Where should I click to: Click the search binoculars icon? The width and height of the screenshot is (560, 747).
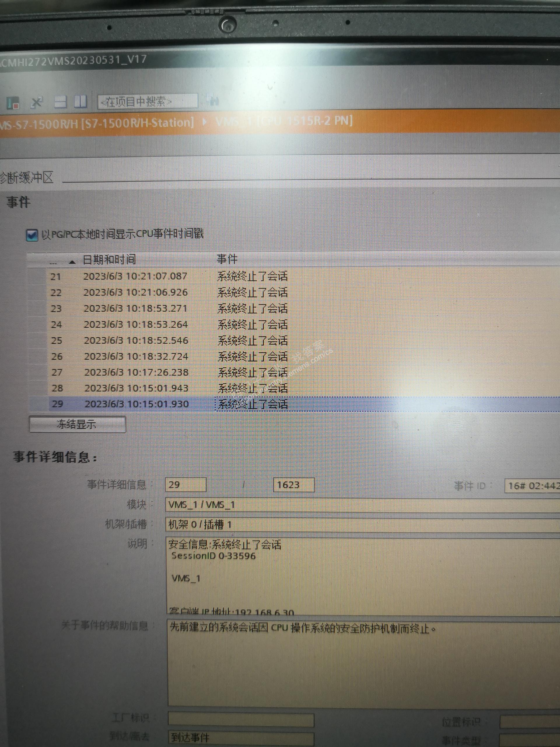coord(213,101)
